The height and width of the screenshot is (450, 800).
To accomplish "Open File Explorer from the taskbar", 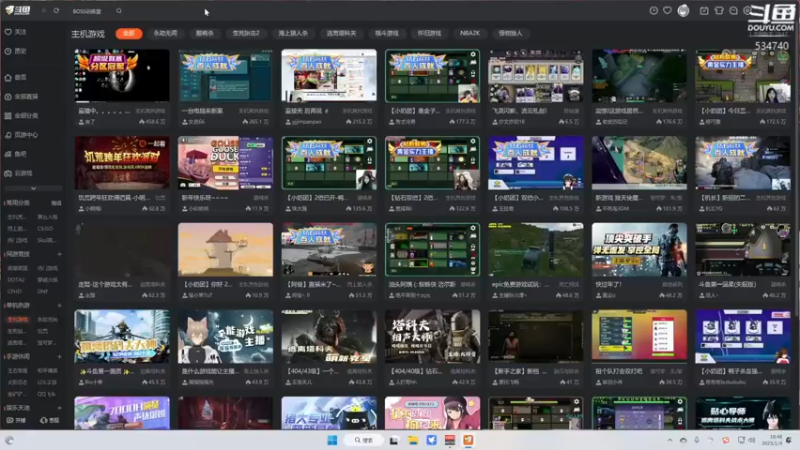I will pyautogui.click(x=413, y=440).
